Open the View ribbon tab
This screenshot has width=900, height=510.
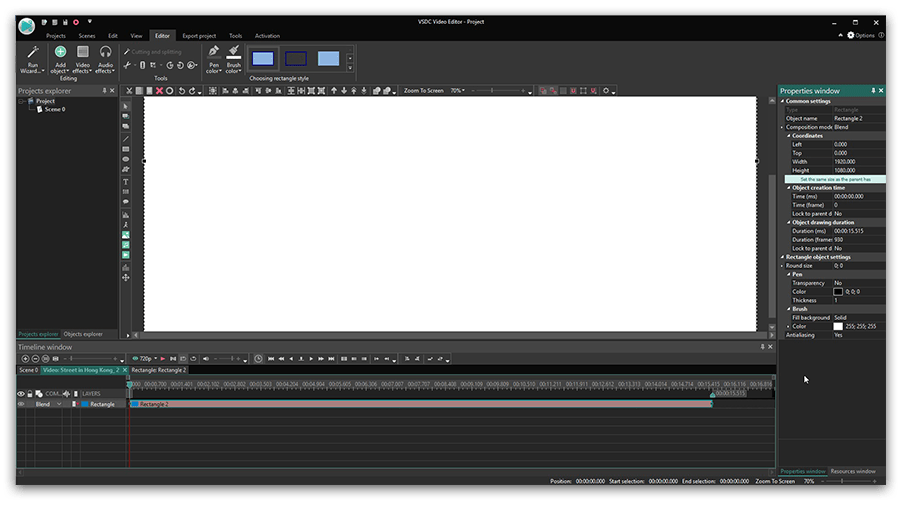[x=136, y=36]
